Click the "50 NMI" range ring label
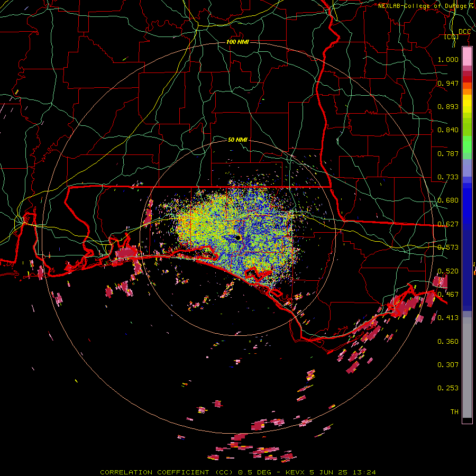 [x=237, y=140]
